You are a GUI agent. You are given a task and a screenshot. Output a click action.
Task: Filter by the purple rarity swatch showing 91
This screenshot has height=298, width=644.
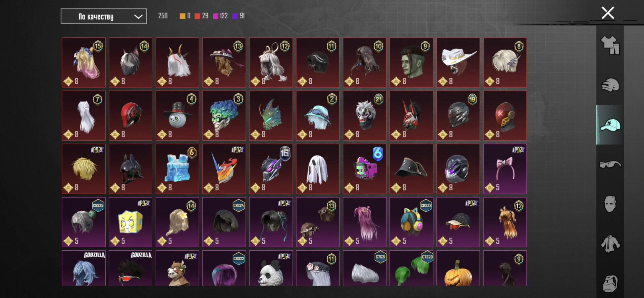[235, 16]
